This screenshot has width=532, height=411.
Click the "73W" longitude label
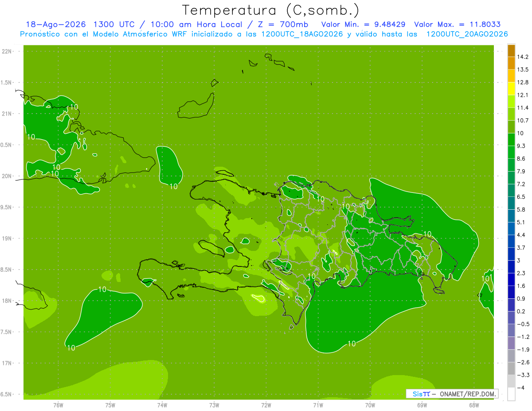click(x=214, y=406)
